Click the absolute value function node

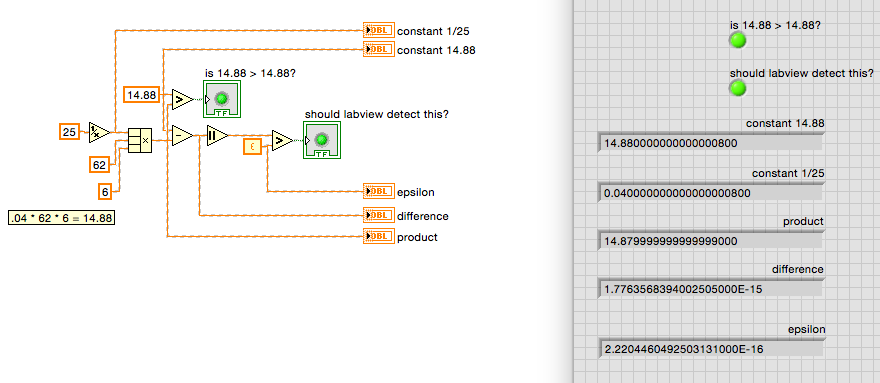coord(217,135)
